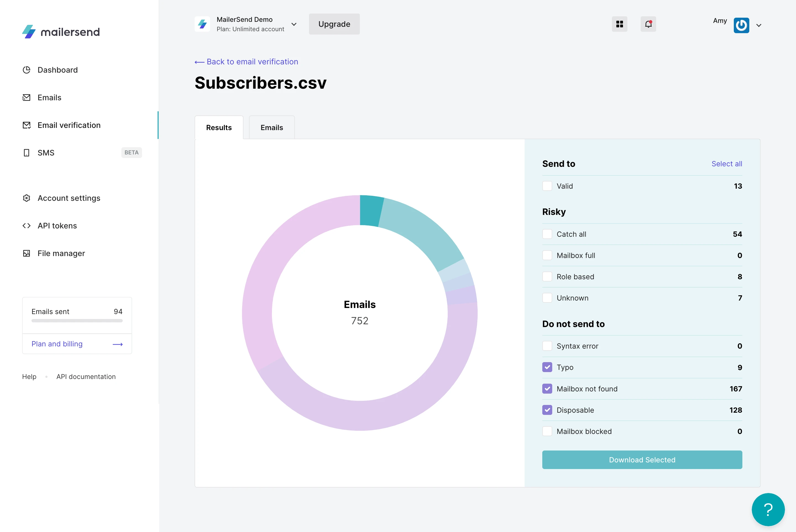The width and height of the screenshot is (796, 532).
Task: Click Amy's profile avatar
Action: coord(741,25)
